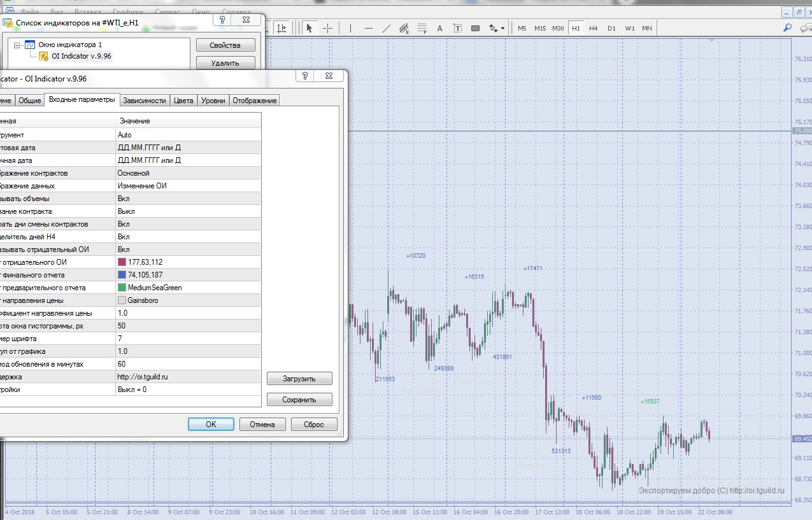Click the 74,105,187 blue color swatch
The width and height of the screenshot is (812, 520).
coord(122,275)
